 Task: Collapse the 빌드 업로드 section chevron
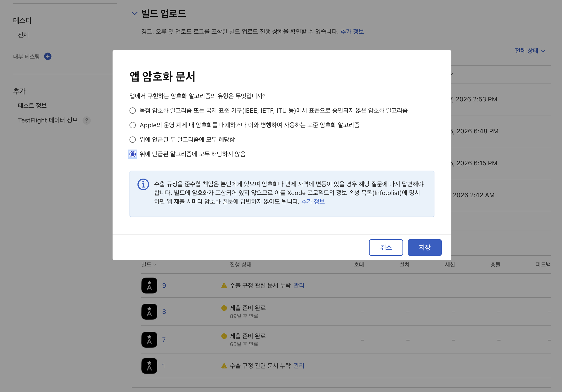[134, 14]
